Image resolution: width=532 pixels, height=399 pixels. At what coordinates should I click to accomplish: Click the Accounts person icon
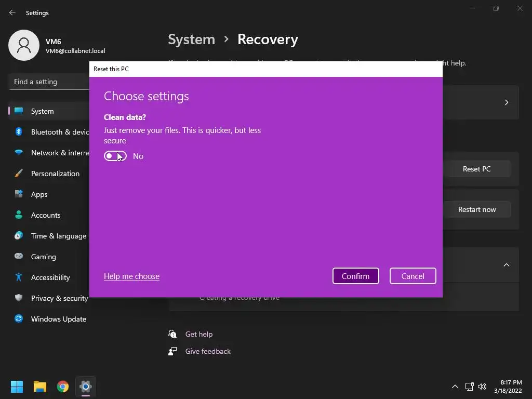point(19,215)
